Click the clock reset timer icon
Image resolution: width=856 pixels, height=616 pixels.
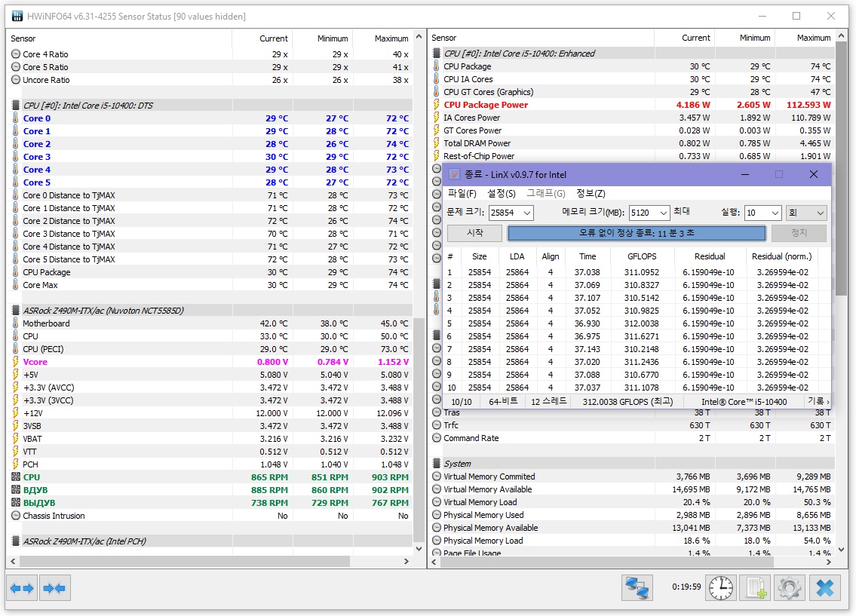click(x=720, y=588)
